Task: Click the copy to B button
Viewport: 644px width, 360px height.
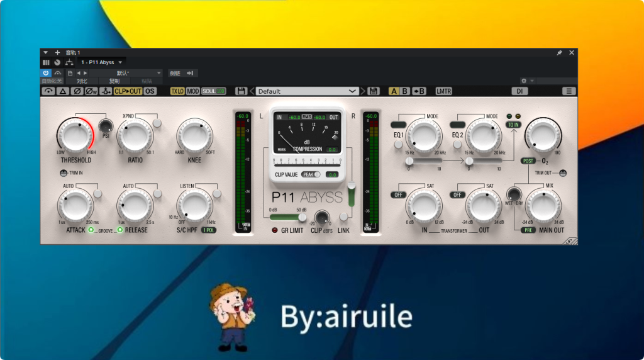Action: [419, 91]
